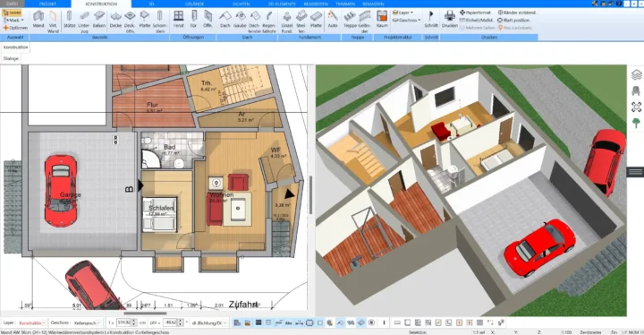
Task: Click the vertical scrollbar between the views
Action: 311,194
